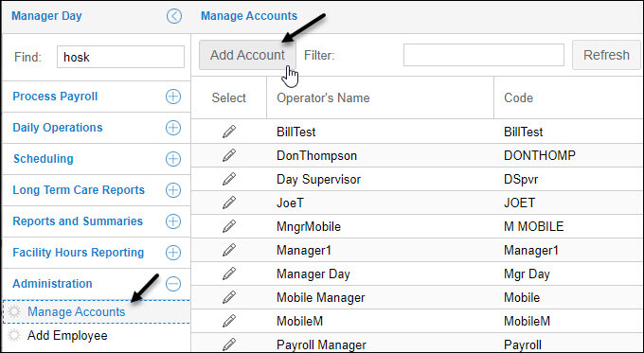
Task: Click the Payroll code cell
Action: (x=523, y=344)
